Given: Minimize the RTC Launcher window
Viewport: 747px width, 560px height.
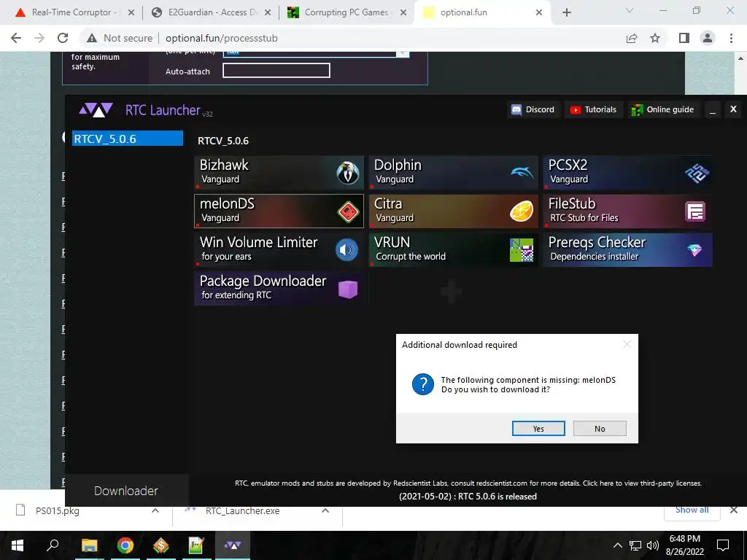Looking at the screenshot, I should (712, 110).
